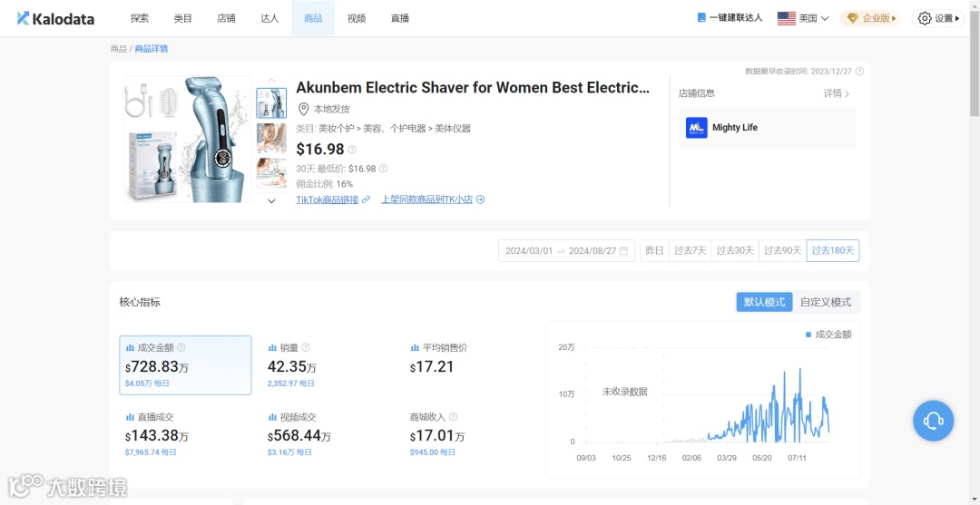This screenshot has width=980, height=505.
Task: Show previous thumbnails with up chevron
Action: tap(271, 80)
